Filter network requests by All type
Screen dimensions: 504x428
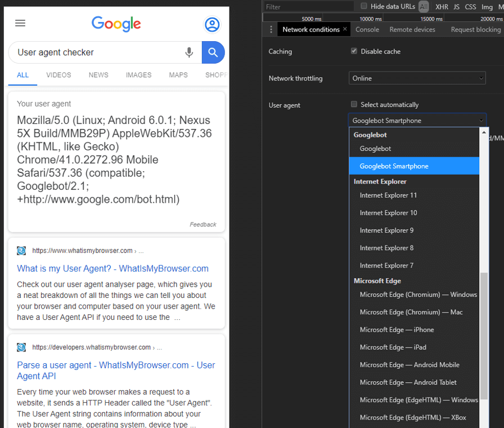click(x=424, y=6)
